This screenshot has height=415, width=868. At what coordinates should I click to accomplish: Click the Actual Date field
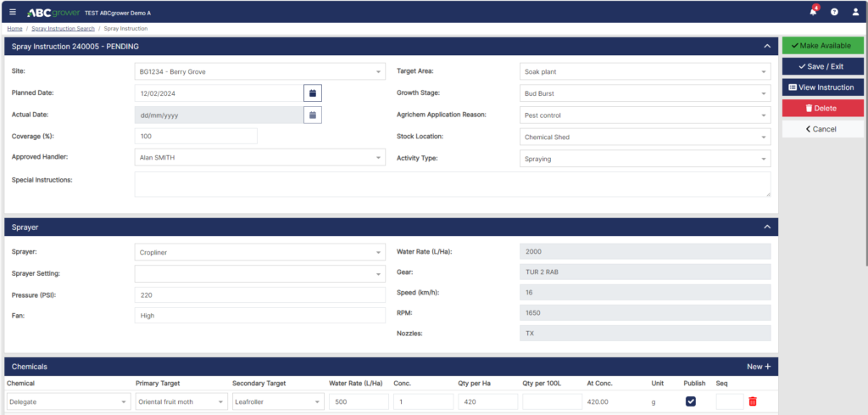pos(219,115)
